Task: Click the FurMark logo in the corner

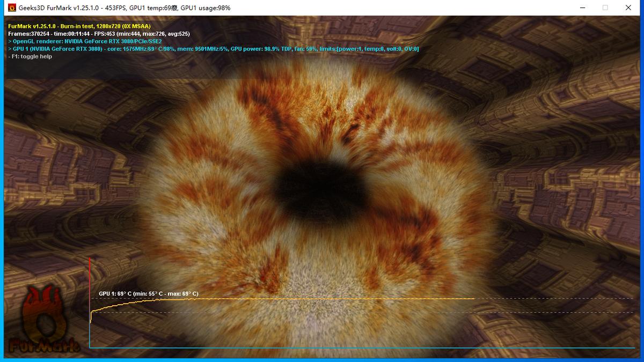Action: point(43,320)
